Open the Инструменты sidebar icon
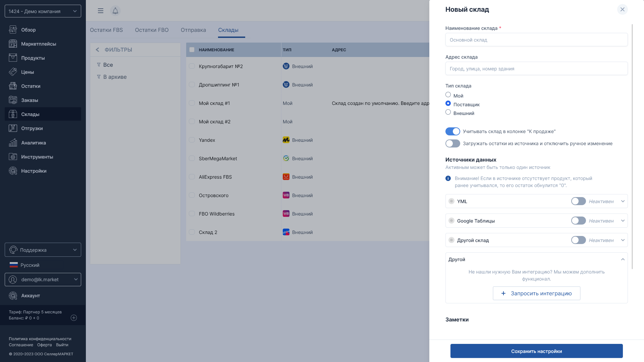This screenshot has width=644, height=362. [13, 157]
